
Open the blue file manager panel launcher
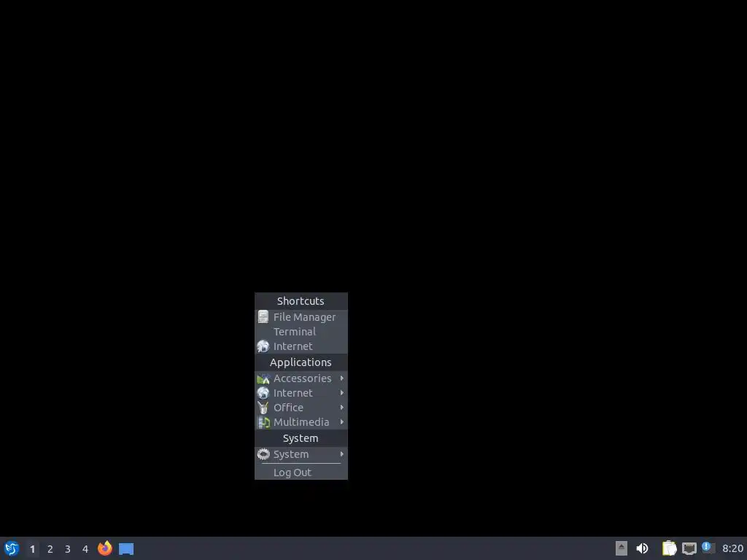[126, 549]
